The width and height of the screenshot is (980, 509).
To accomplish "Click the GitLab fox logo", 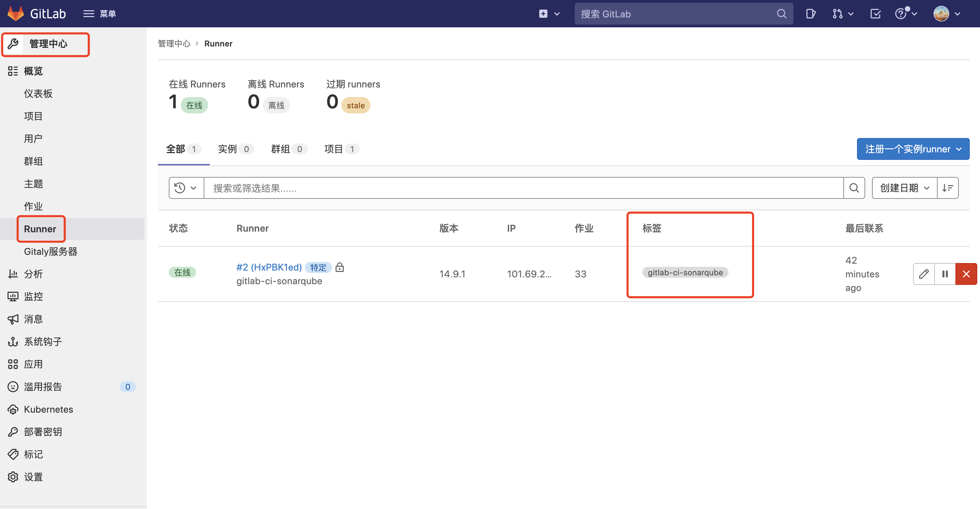I will pos(16,14).
